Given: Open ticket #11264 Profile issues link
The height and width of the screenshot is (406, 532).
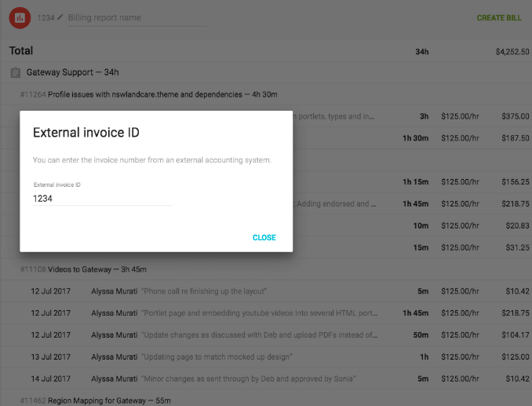Looking at the screenshot, I should point(148,94).
